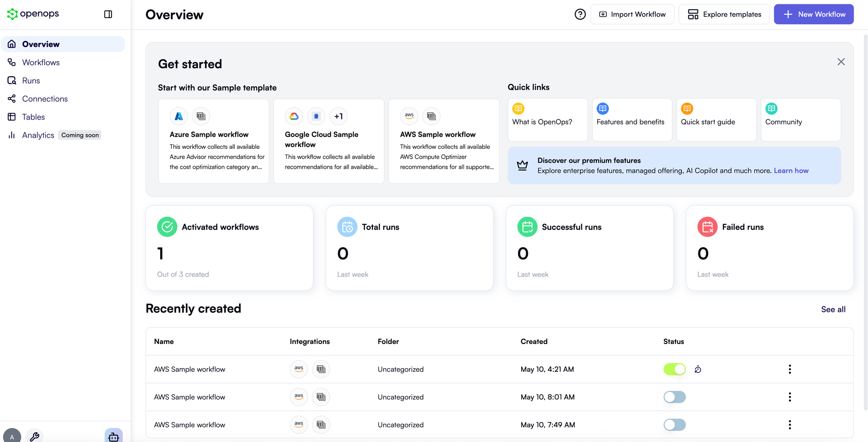Click the Name column header
The height and width of the screenshot is (442, 868).
pos(164,341)
